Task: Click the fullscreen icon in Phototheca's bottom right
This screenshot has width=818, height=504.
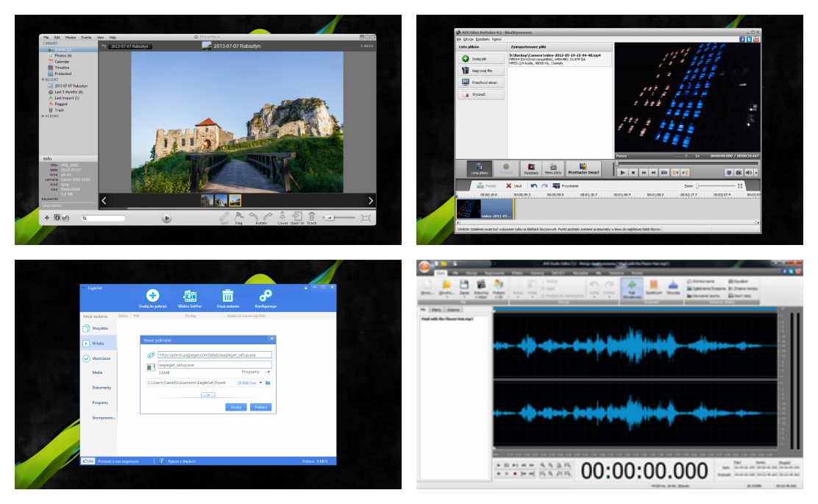Action: [x=366, y=218]
